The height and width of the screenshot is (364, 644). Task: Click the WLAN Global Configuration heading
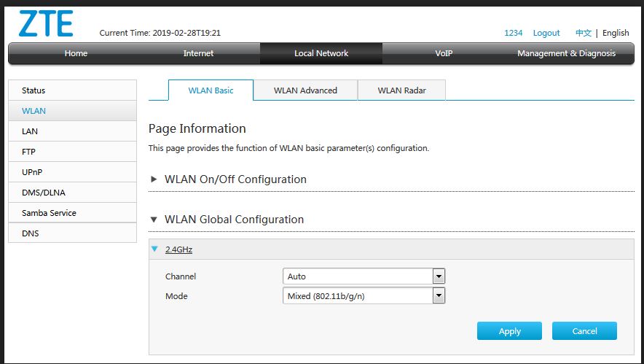pos(234,220)
